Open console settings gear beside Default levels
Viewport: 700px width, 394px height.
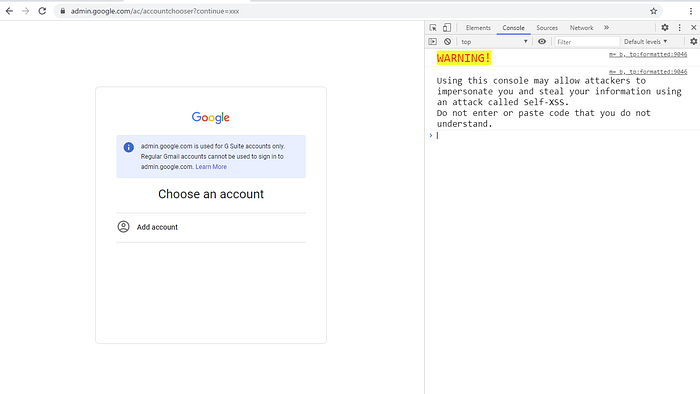coord(693,41)
